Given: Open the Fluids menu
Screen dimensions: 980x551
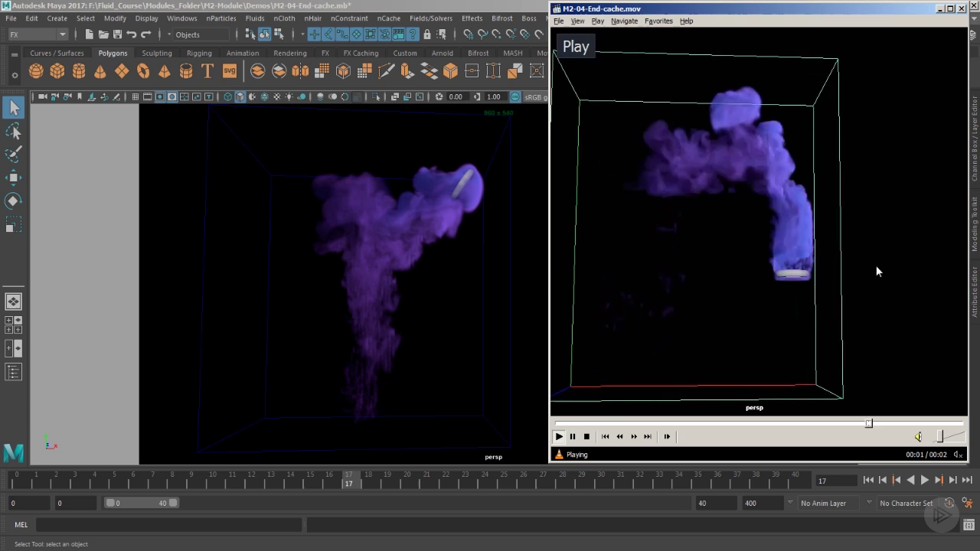Looking at the screenshot, I should point(255,18).
